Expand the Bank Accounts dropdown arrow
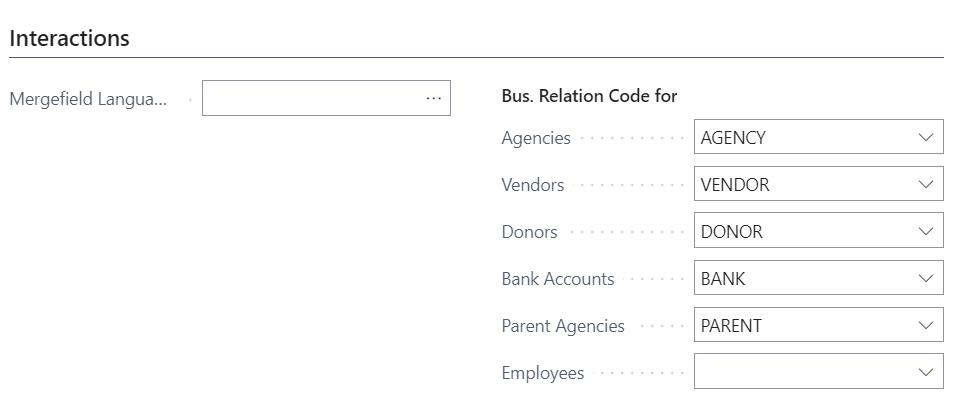 coord(925,279)
